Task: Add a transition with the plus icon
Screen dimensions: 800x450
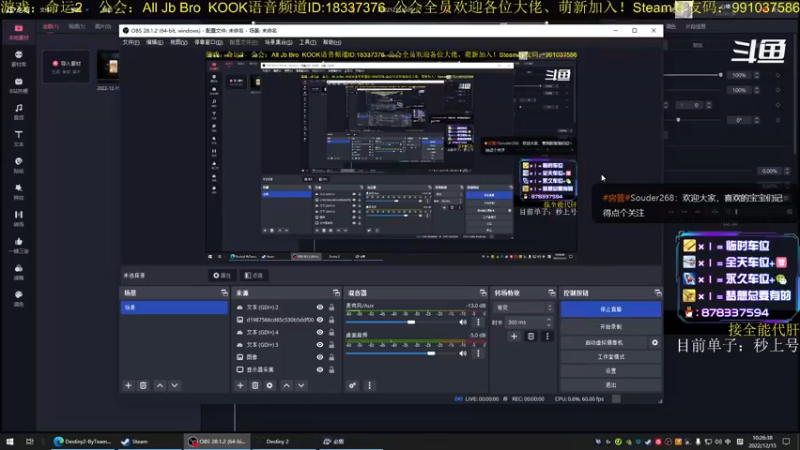Action: tap(514, 336)
